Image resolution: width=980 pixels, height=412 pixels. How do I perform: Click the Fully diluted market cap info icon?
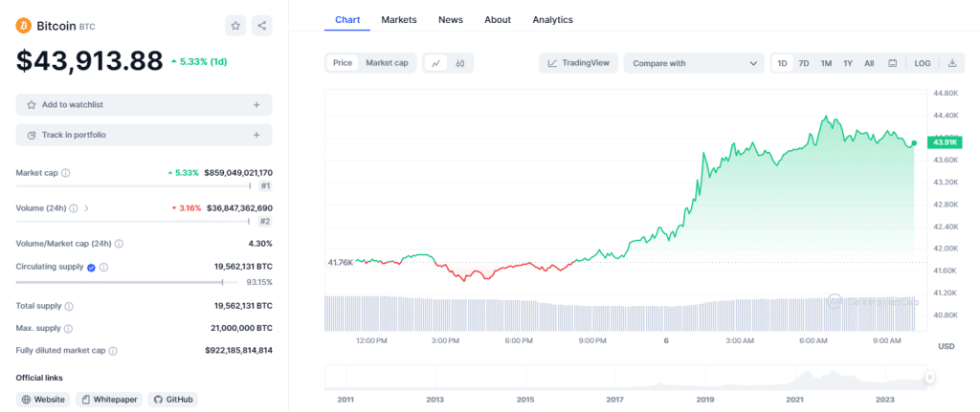tap(113, 351)
